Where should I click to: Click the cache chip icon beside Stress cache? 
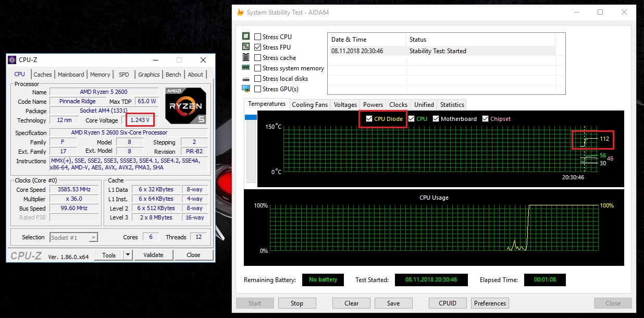[246, 57]
